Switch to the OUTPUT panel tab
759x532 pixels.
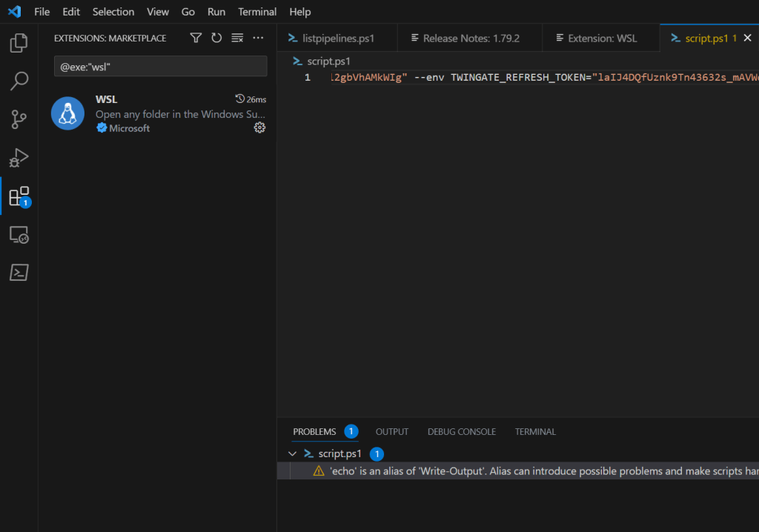pyautogui.click(x=392, y=431)
